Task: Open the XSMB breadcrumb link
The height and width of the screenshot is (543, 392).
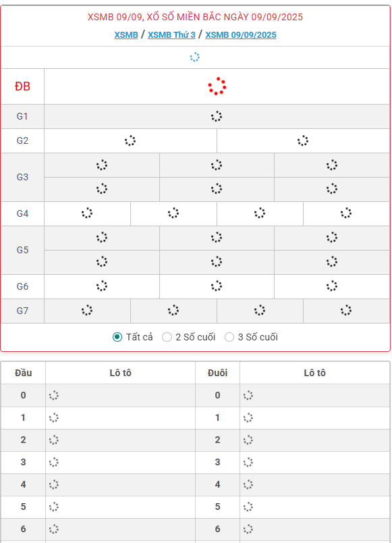Action: (126, 35)
